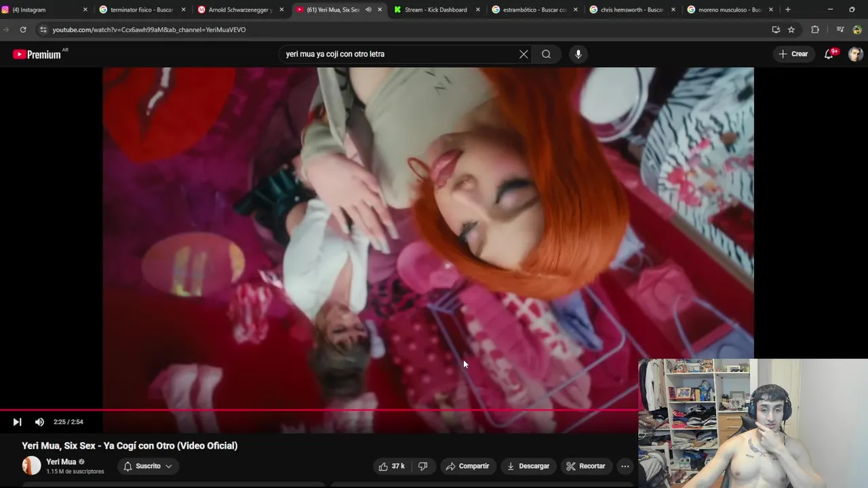Click the 1.15 M de suscriptores text
This screenshot has height=488, width=868.
tap(75, 471)
